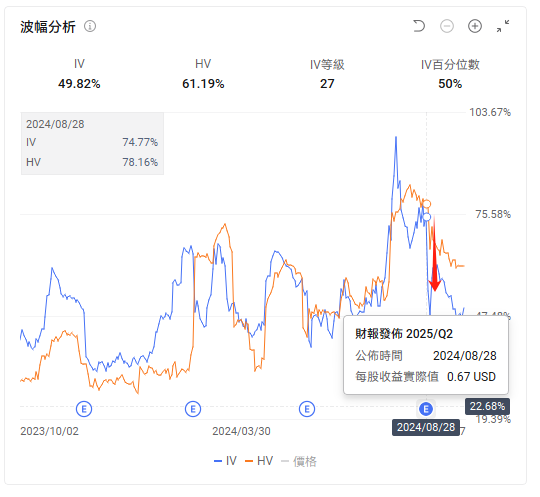This screenshot has height=497, width=540.
Task: Click the IV等級 header label
Action: tap(327, 64)
